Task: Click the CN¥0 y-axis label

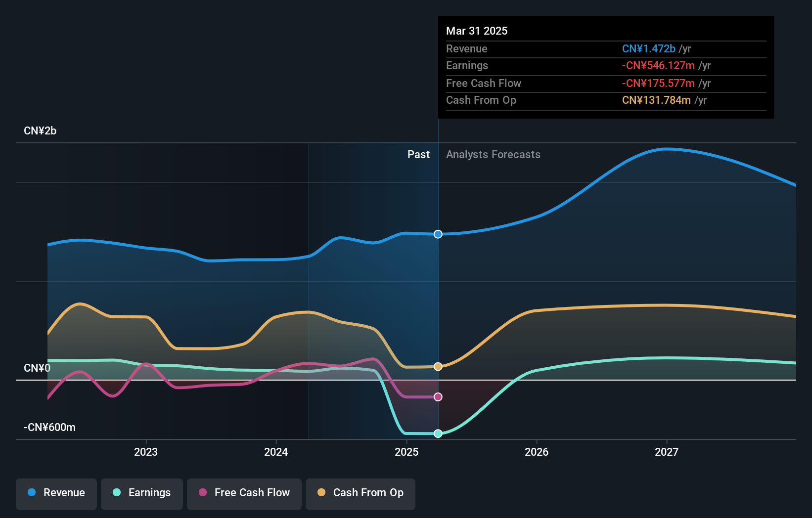Action: (x=37, y=368)
